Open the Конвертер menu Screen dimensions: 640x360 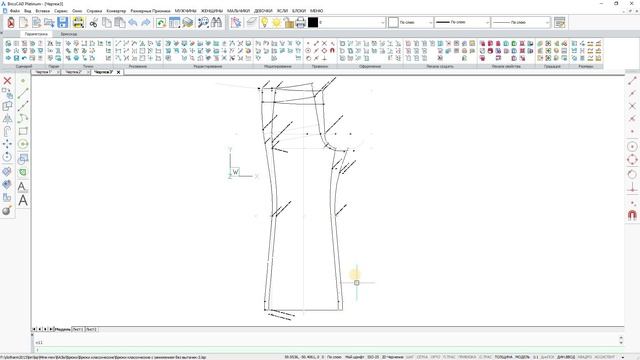pyautogui.click(x=116, y=11)
